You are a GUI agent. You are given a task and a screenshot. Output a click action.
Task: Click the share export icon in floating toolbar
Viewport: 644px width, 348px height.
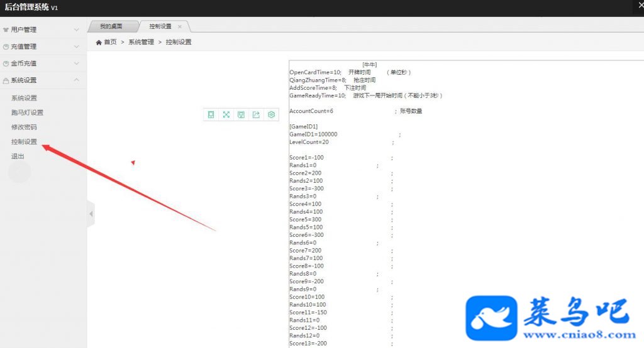click(x=257, y=114)
